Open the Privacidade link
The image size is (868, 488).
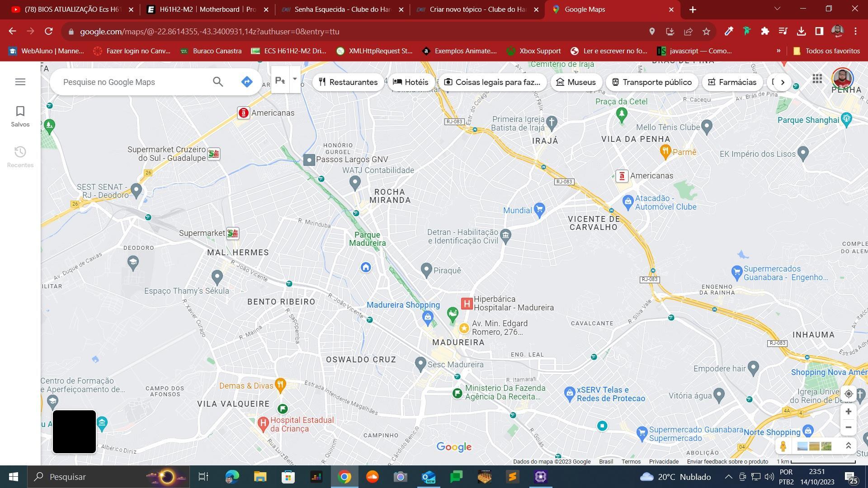click(x=664, y=461)
